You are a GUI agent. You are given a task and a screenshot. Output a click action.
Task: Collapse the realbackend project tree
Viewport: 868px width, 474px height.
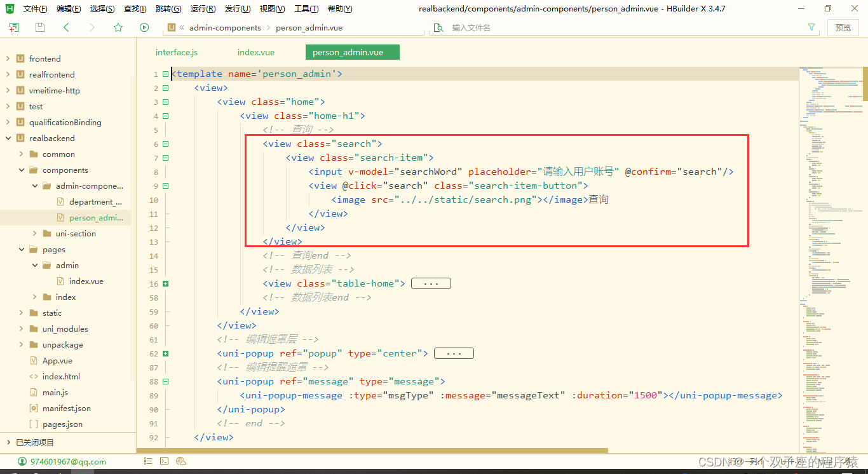coord(8,138)
